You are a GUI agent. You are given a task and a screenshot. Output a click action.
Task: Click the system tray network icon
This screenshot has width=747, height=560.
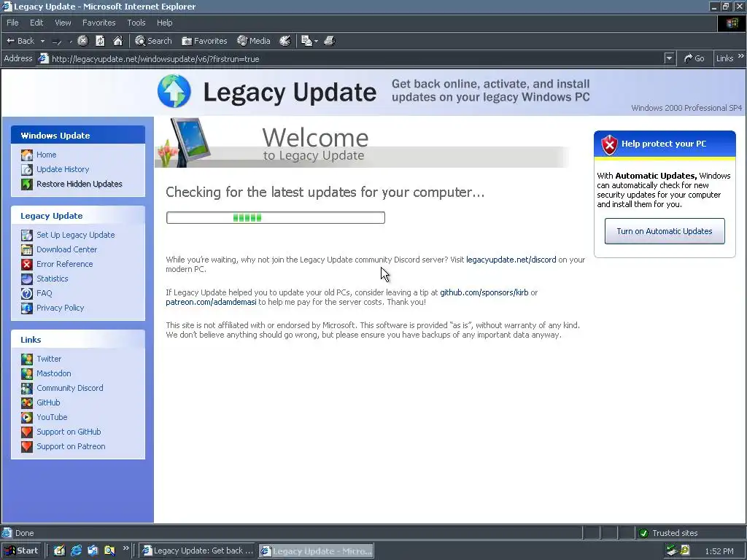[x=672, y=551]
